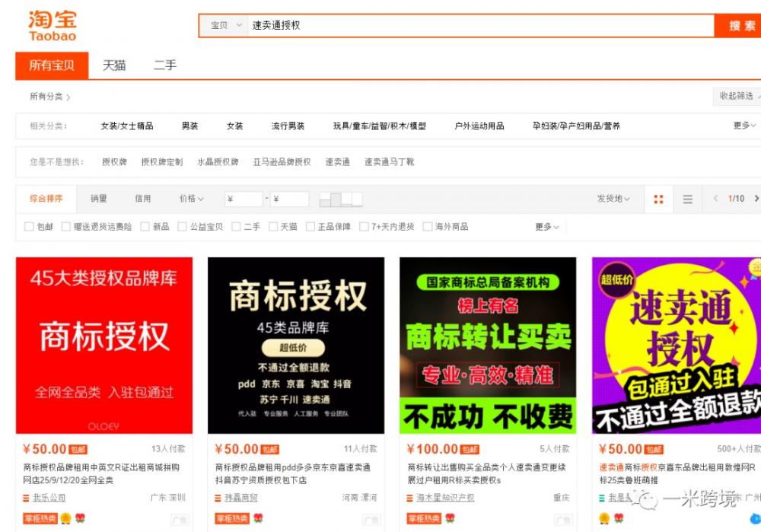The height and width of the screenshot is (532, 761).
Task: Click the price range distribution bar
Action: point(341,199)
